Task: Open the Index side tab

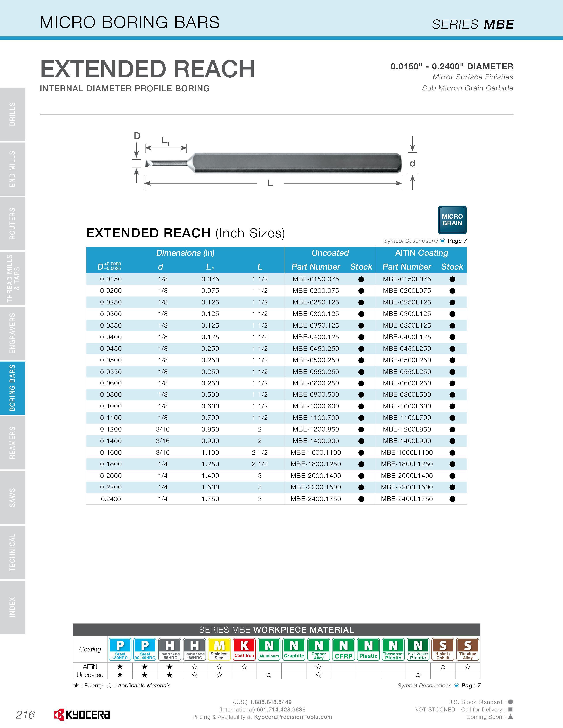Action: pos(12,607)
